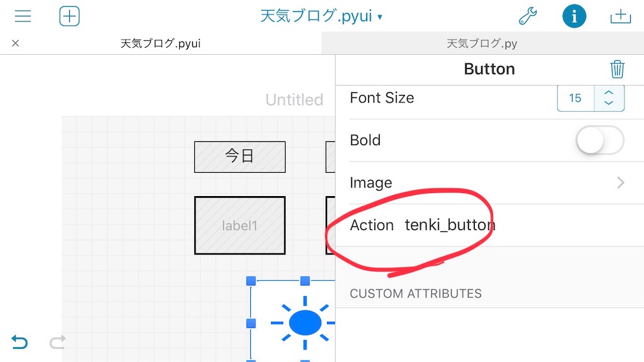644x362 pixels.
Task: Select the 天気ブログ.pyui tab
Action: (160, 43)
